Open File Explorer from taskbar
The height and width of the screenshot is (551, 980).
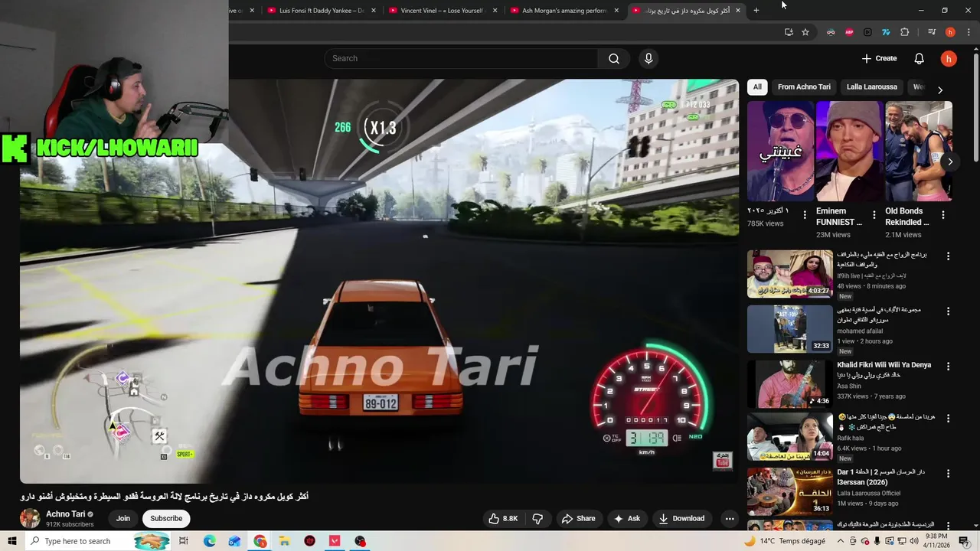[x=284, y=541]
